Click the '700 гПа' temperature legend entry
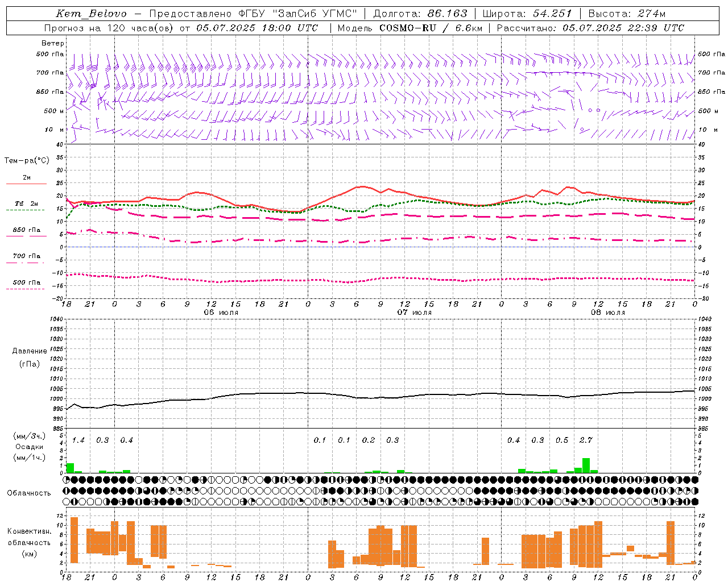The image size is (728, 582). [x=26, y=256]
